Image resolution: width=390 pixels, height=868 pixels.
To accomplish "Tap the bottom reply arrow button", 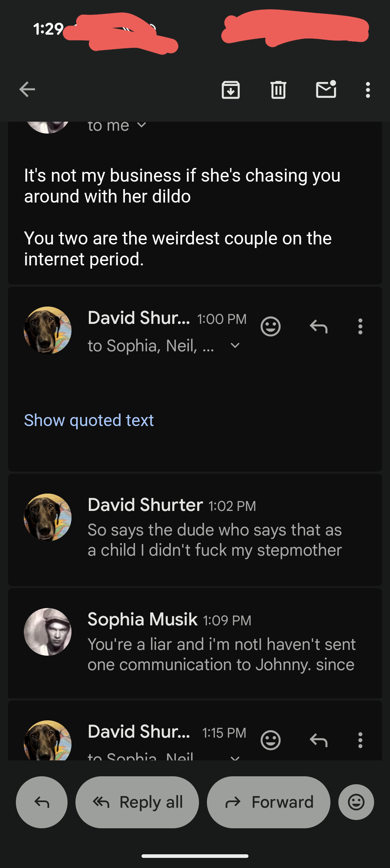I will point(42,802).
